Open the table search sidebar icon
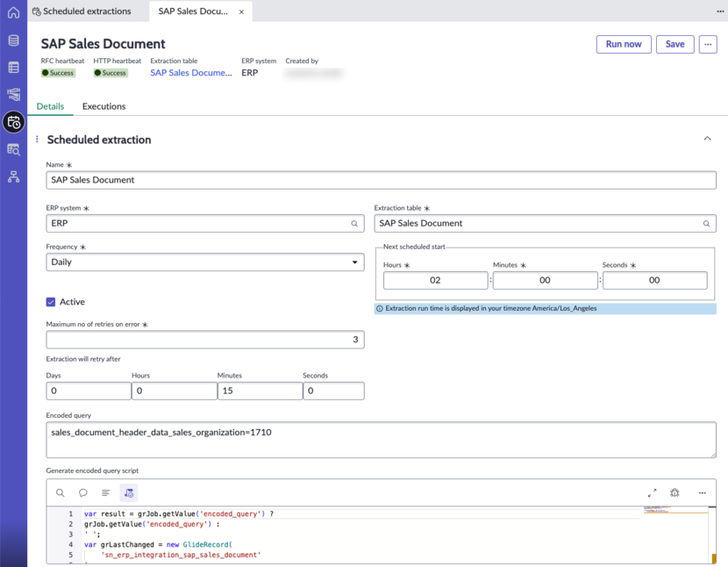Screen dimensions: 728x567 [13, 150]
